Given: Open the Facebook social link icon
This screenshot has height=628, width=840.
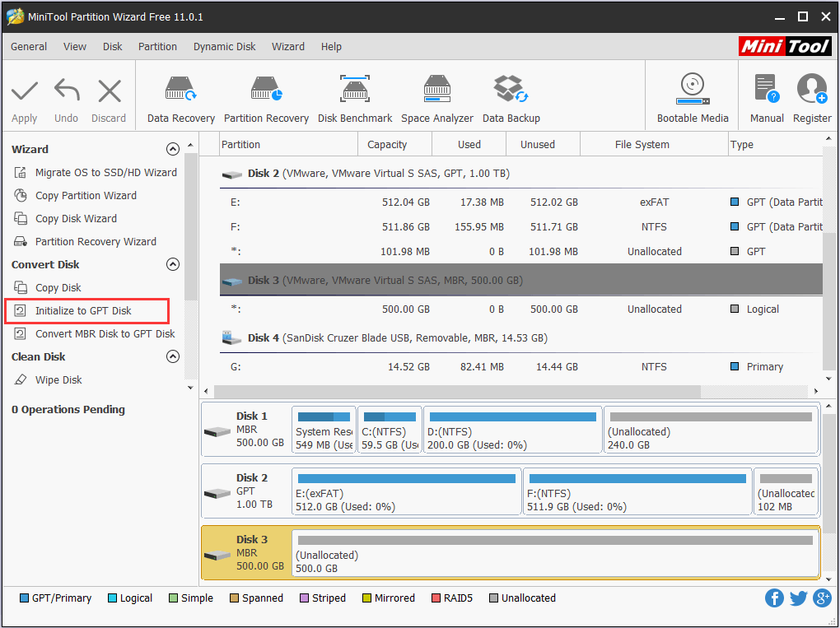Looking at the screenshot, I should tap(774, 598).
